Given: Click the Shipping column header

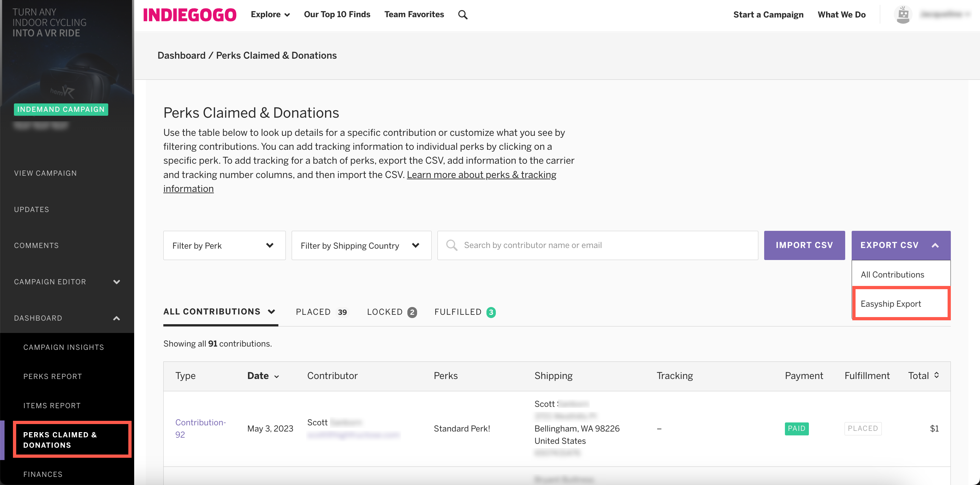Looking at the screenshot, I should [553, 376].
